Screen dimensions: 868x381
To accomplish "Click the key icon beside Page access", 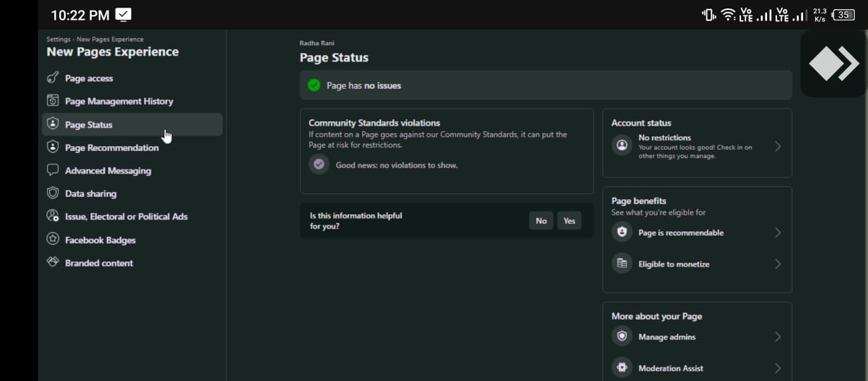I will click(52, 78).
